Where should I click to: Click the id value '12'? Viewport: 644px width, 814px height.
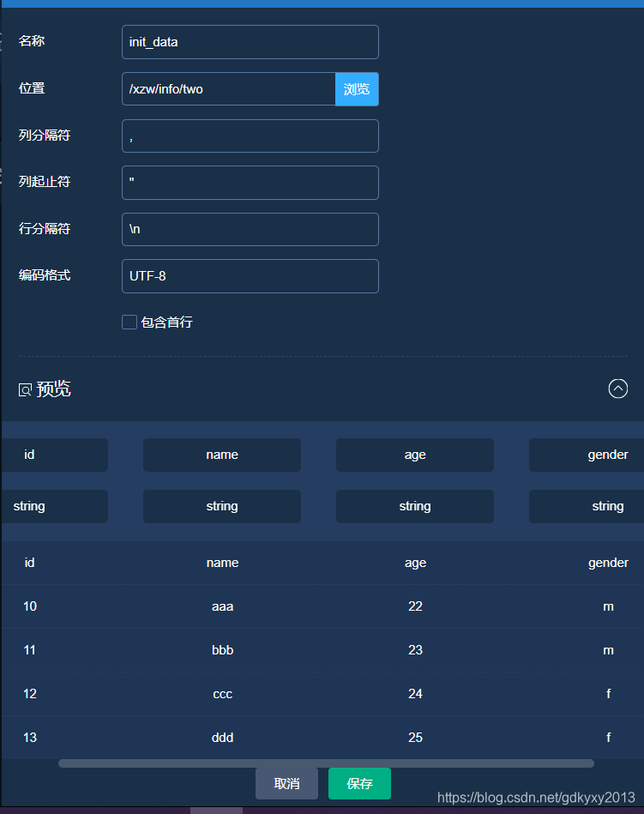[x=30, y=694]
